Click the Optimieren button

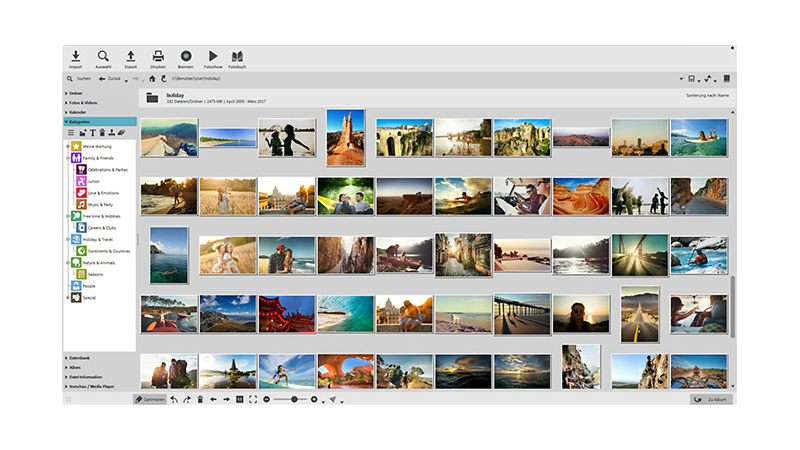click(x=151, y=399)
